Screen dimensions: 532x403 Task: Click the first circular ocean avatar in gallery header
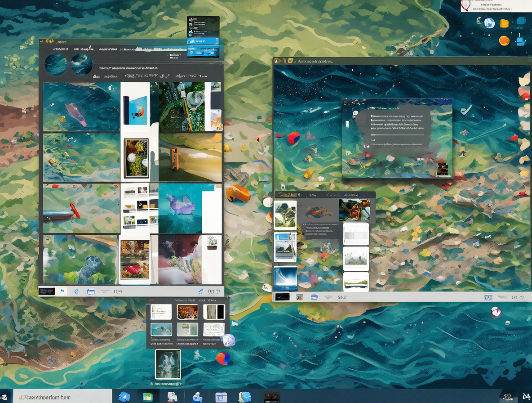point(56,64)
